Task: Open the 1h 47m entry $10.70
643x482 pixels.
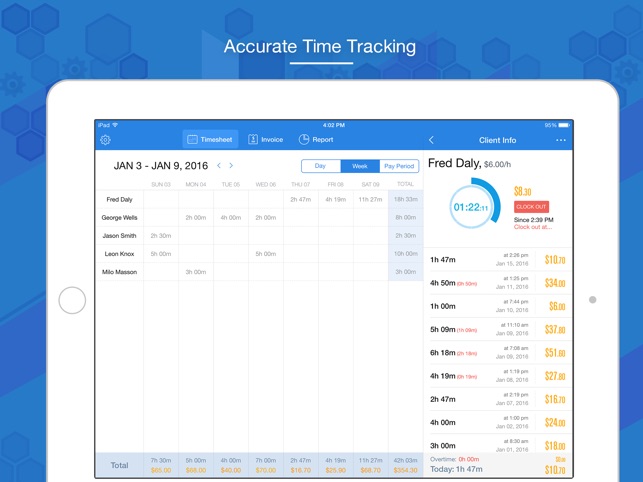Action: 497,260
